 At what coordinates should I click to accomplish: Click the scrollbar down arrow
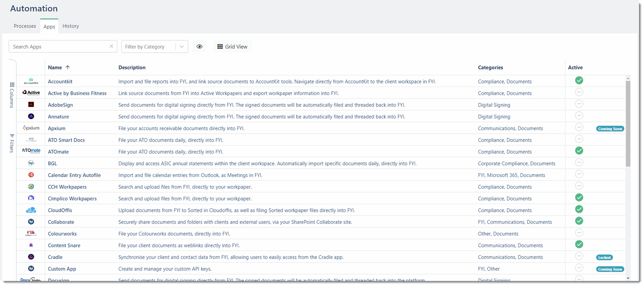pyautogui.click(x=628, y=278)
